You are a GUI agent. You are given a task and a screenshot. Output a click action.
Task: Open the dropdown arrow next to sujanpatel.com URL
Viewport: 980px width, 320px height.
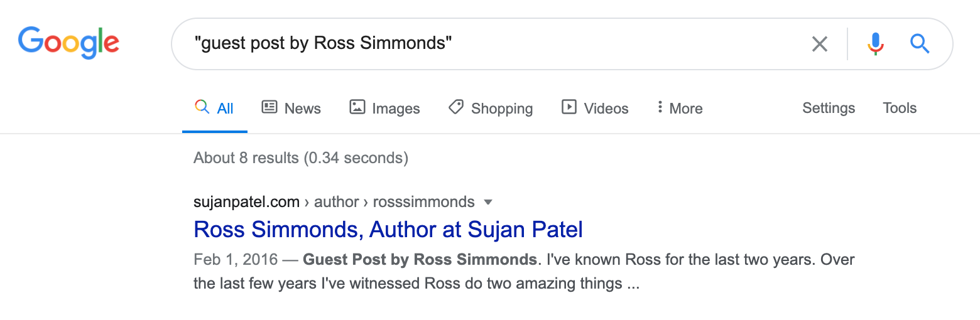488,202
